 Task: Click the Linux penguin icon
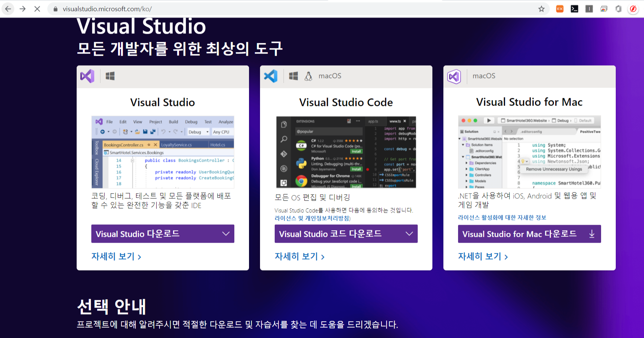(x=308, y=76)
